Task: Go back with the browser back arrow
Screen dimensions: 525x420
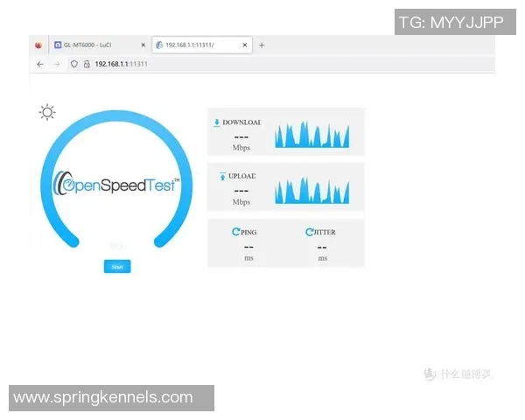Action: [40, 64]
